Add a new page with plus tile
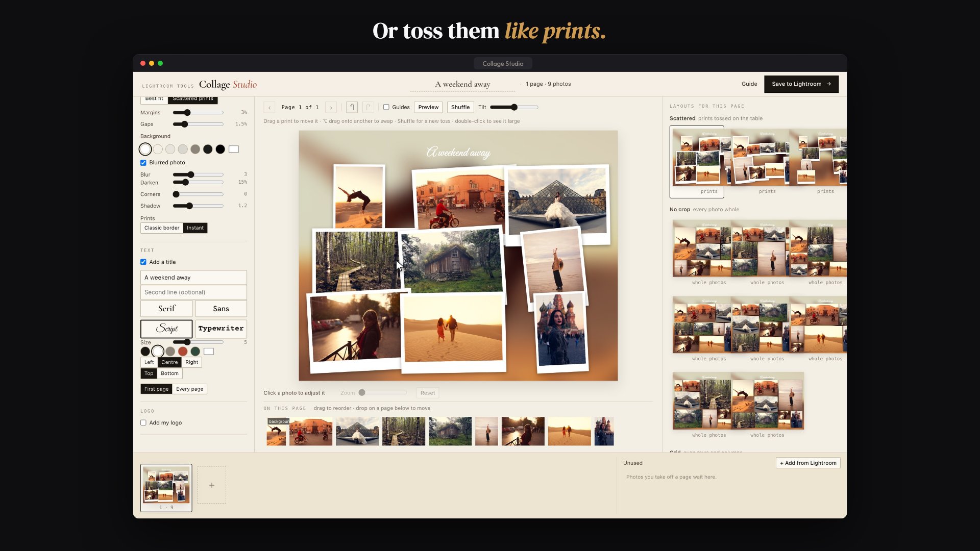Image resolution: width=980 pixels, height=551 pixels. tap(212, 485)
